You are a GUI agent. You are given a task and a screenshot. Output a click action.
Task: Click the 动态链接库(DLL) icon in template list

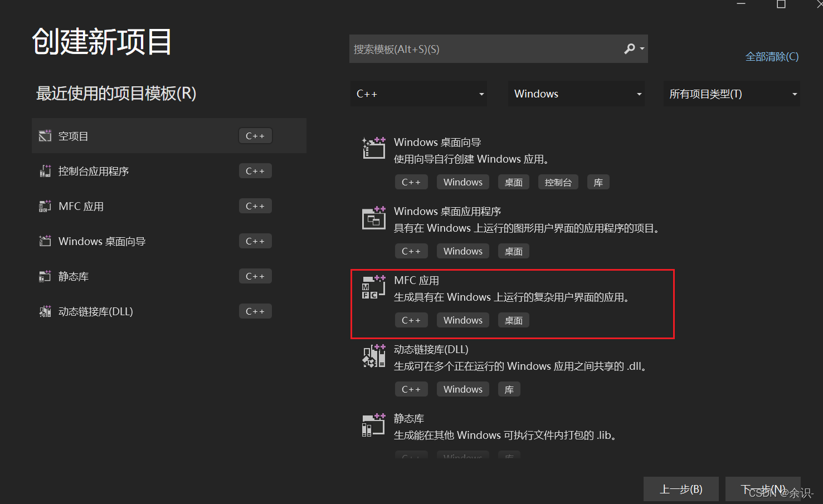tap(374, 355)
